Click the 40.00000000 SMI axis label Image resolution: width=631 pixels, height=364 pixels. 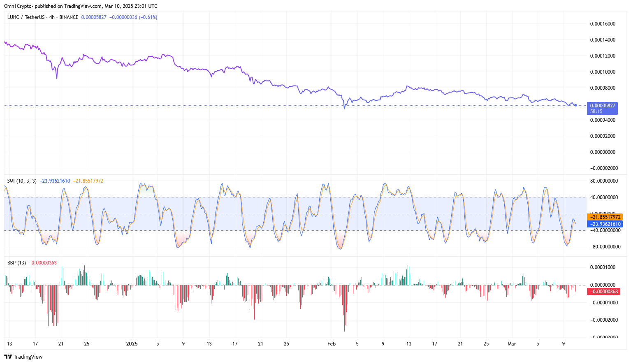click(x=604, y=197)
